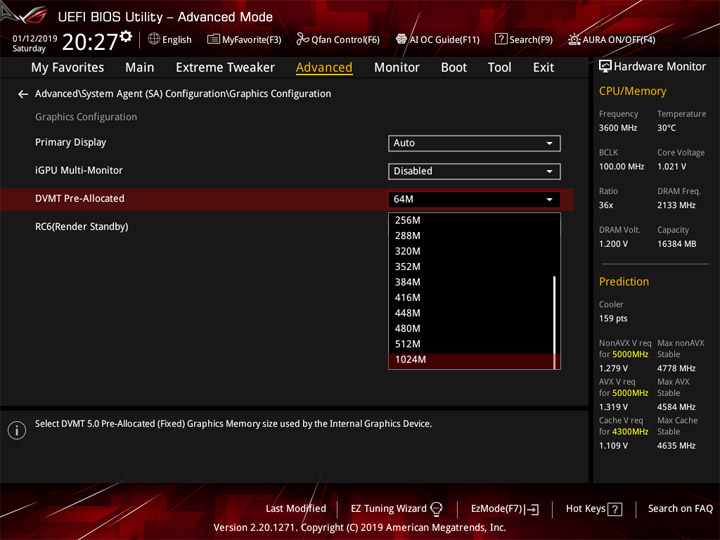This screenshot has height=540, width=720.
Task: Launch AI OC Guide brain icon
Action: (x=401, y=39)
